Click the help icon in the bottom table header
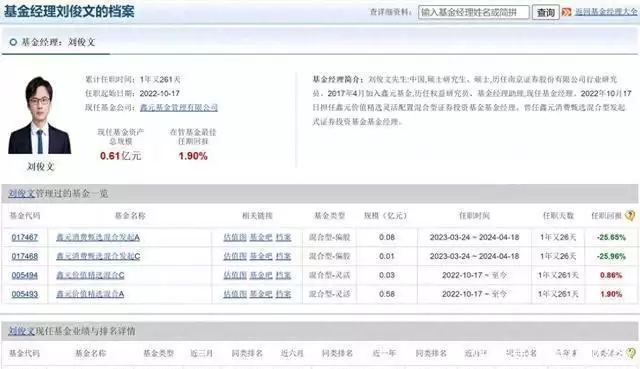The width and height of the screenshot is (640, 369). (631, 353)
